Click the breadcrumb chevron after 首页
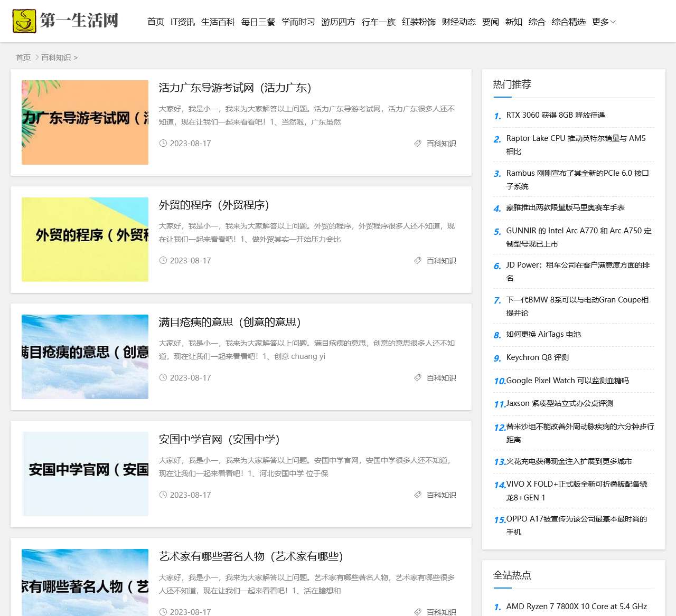The width and height of the screenshot is (676, 616). pyautogui.click(x=37, y=57)
